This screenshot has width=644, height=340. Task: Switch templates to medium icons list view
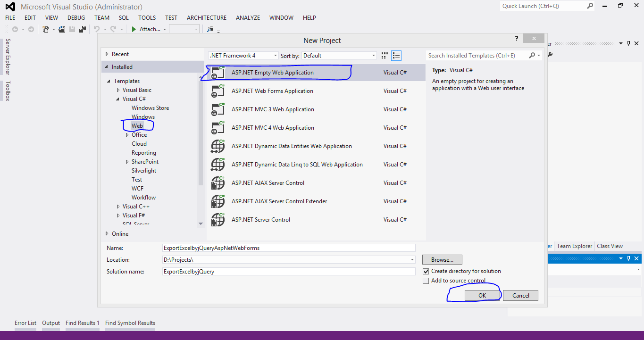(396, 56)
